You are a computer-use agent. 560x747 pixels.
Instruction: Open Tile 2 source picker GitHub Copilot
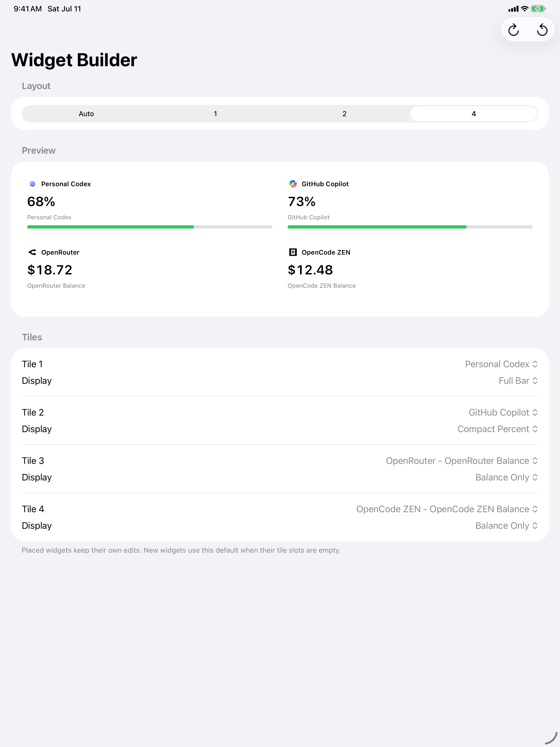coord(503,412)
